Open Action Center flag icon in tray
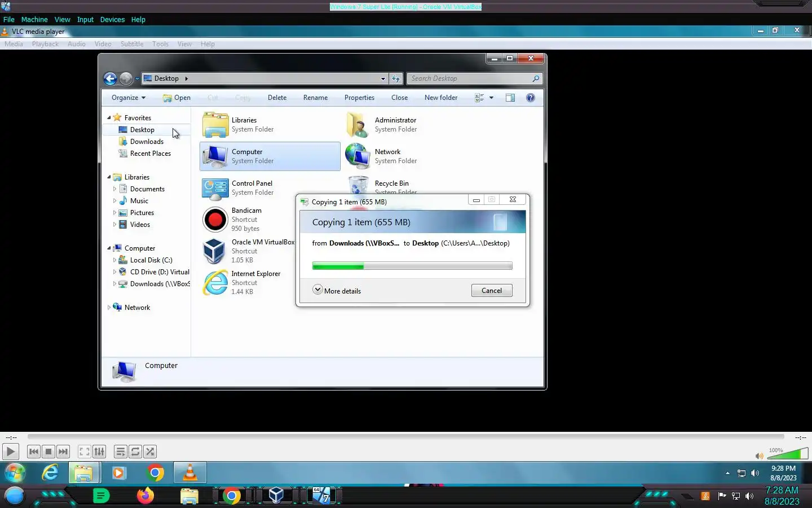Image resolution: width=812 pixels, height=508 pixels. point(722,496)
